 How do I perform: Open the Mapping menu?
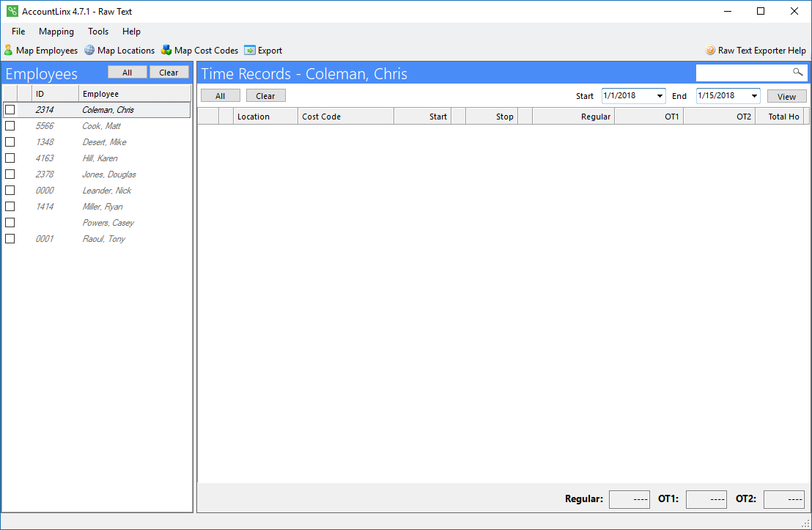click(x=56, y=32)
